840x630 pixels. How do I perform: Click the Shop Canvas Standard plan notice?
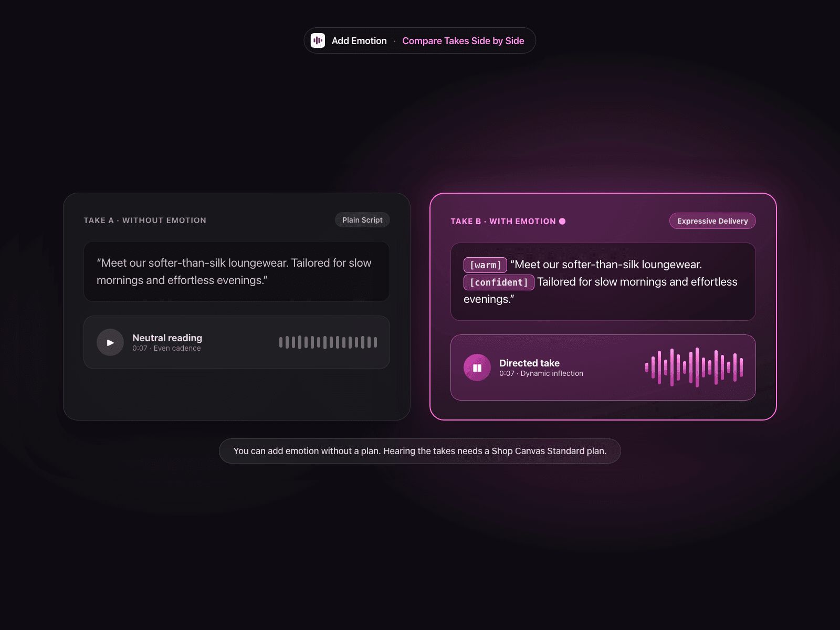[420, 451]
